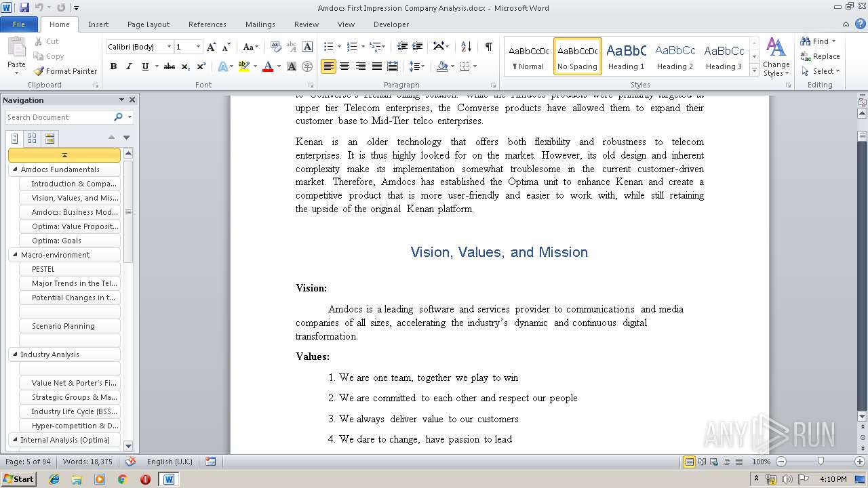The height and width of the screenshot is (488, 868).
Task: Open Word Help question mark
Action: (861, 24)
